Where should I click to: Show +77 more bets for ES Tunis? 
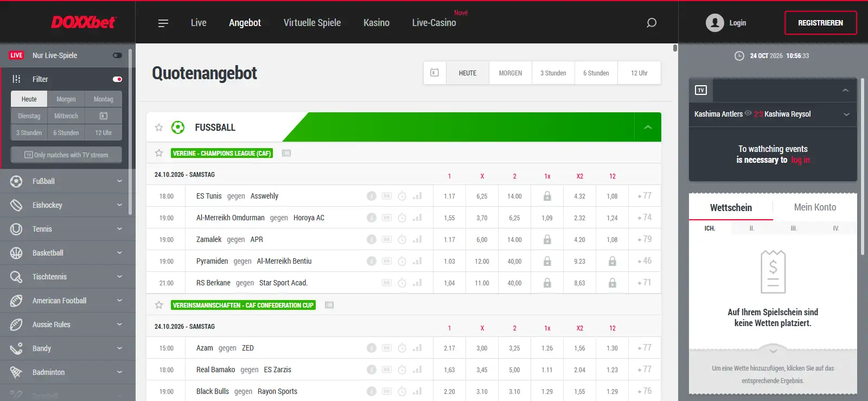point(644,196)
